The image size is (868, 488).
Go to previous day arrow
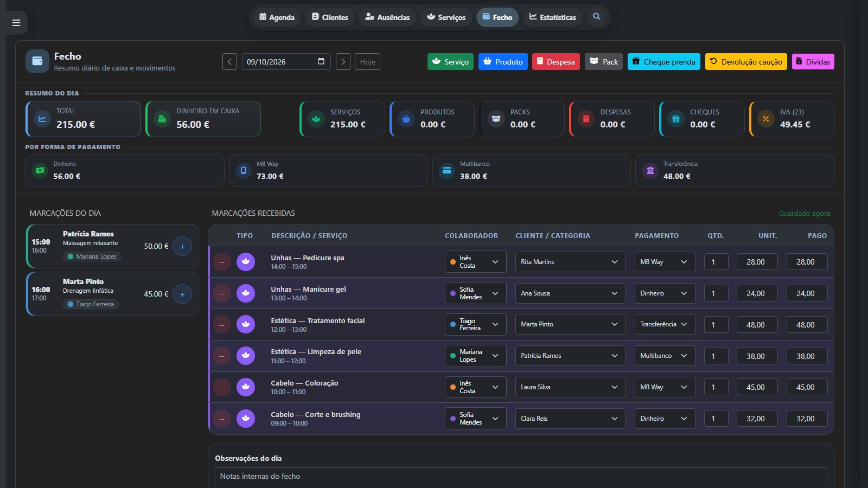tap(229, 62)
